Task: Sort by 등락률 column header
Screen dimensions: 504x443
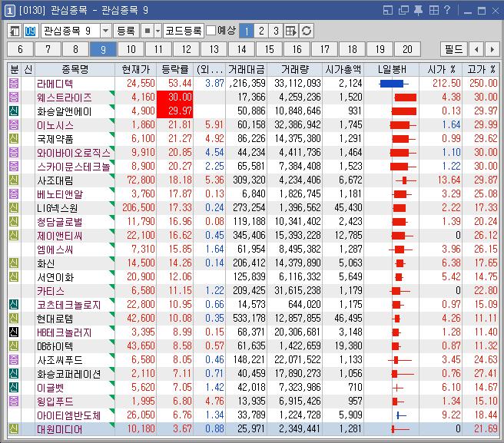Action: (175, 69)
